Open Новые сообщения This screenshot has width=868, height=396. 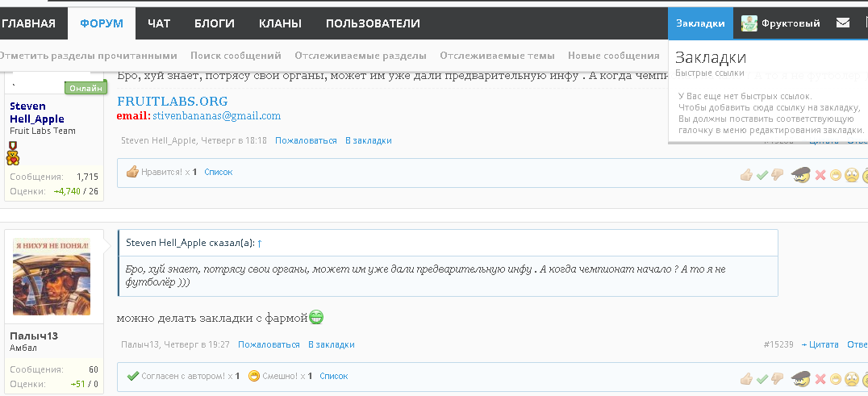point(614,56)
